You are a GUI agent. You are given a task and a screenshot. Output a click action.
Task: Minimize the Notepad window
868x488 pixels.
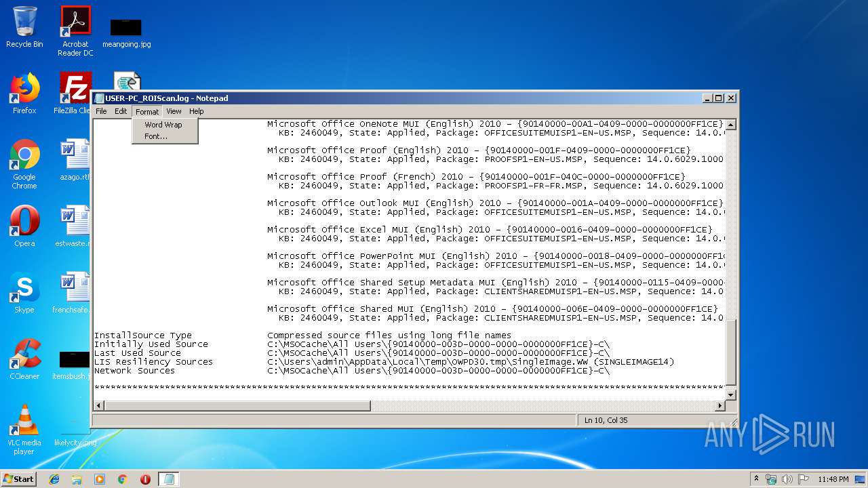click(708, 98)
